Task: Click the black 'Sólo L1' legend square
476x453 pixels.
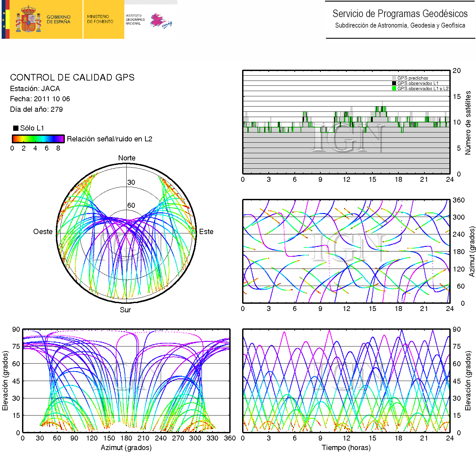Action: [15, 128]
